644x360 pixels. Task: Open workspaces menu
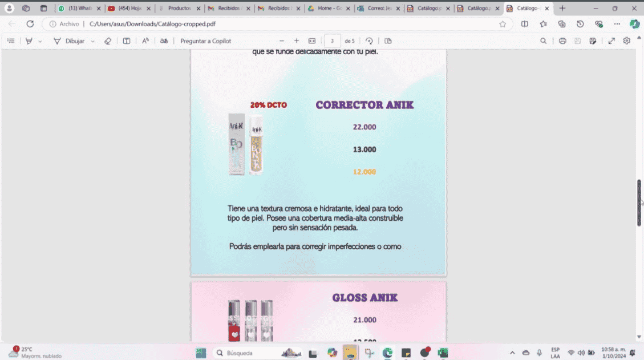pyautogui.click(x=26, y=8)
